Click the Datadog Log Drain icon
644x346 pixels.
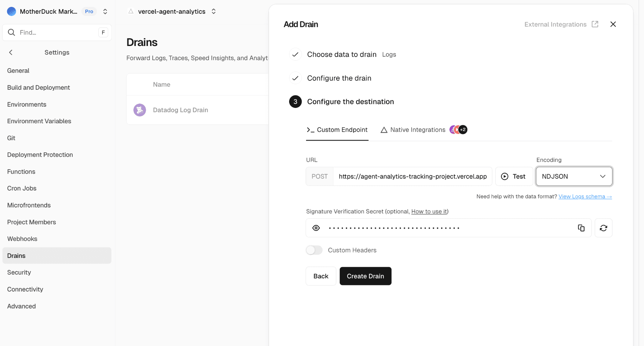point(140,110)
